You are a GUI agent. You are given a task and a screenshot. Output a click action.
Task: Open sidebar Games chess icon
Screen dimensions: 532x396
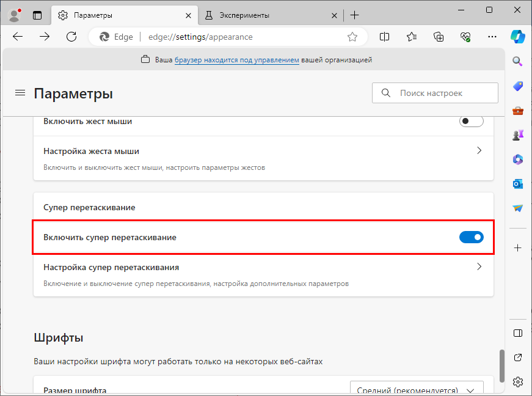(518, 135)
